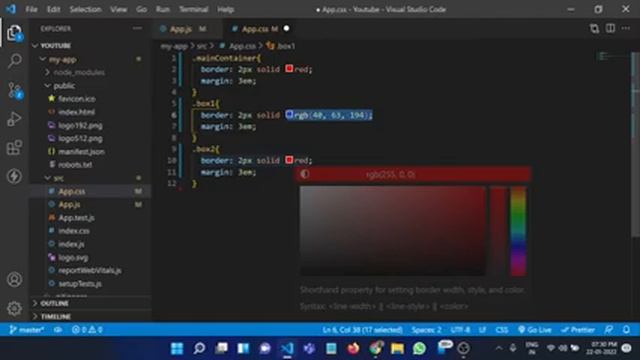Open the Help menu
This screenshot has height=360, width=640.
click(x=225, y=9)
